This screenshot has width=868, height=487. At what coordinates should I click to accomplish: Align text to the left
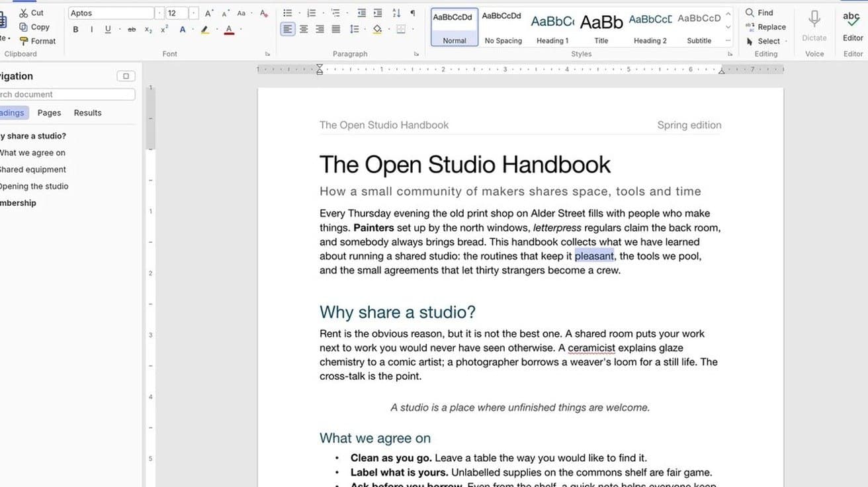coord(288,29)
